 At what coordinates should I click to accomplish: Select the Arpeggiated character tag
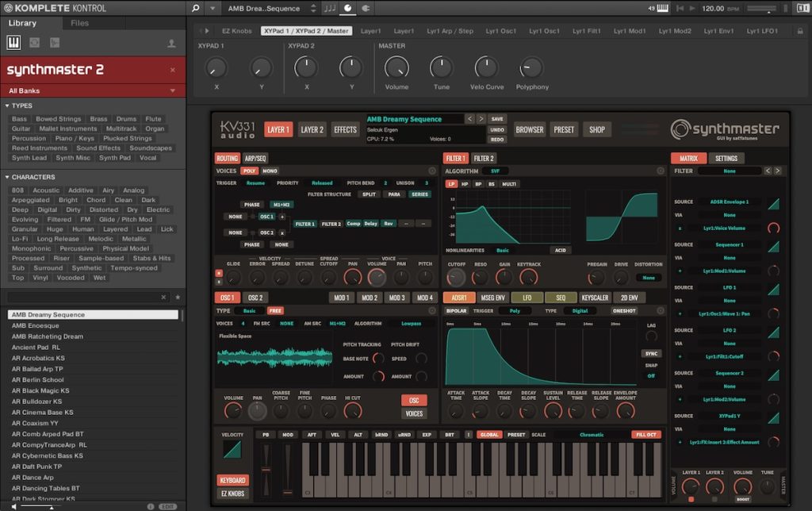click(x=31, y=200)
